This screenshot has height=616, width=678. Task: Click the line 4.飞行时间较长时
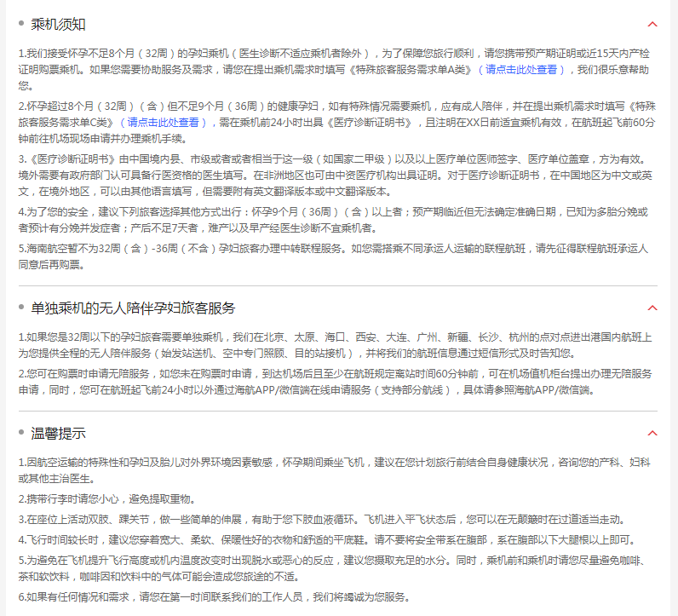(328, 540)
